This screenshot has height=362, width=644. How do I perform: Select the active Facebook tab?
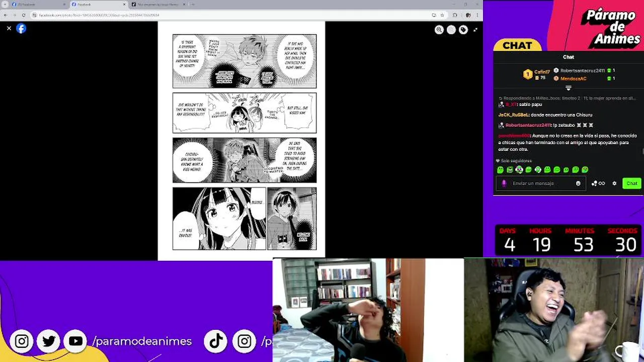pos(98,5)
